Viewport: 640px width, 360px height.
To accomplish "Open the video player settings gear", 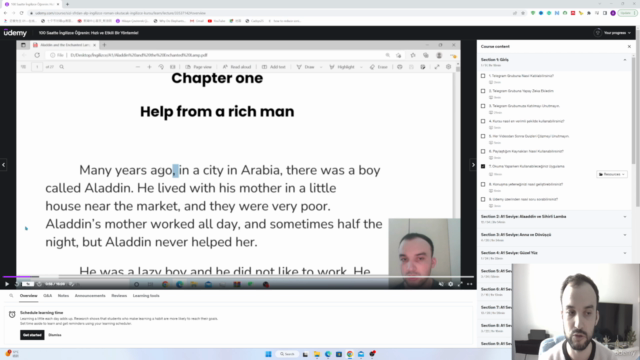I will tap(451, 284).
